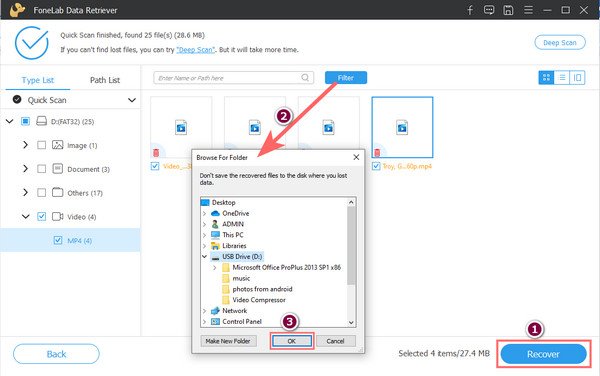Close the Browse For Folder dialog
This screenshot has height=376, width=600.
[x=356, y=157]
